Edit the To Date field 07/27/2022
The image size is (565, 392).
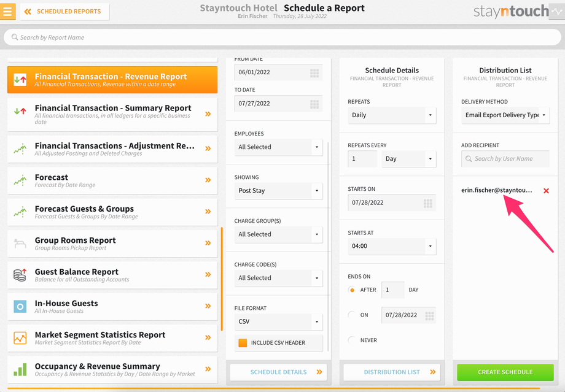[x=278, y=104]
